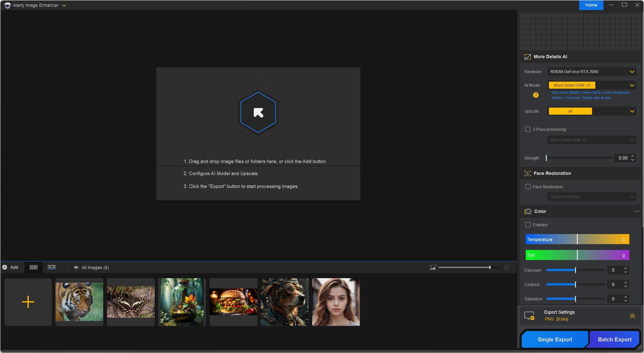Open the Hardware dropdown list
This screenshot has height=353, width=644.
tap(591, 72)
